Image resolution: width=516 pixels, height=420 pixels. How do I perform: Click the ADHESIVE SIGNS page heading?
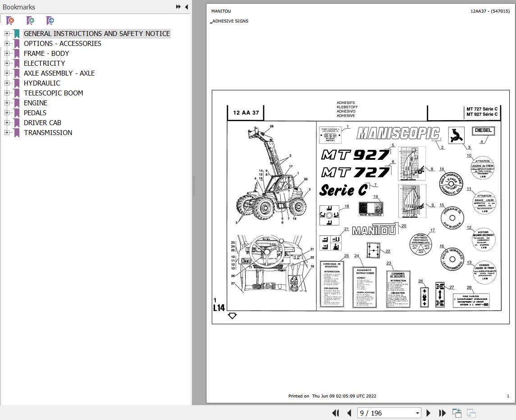[230, 21]
